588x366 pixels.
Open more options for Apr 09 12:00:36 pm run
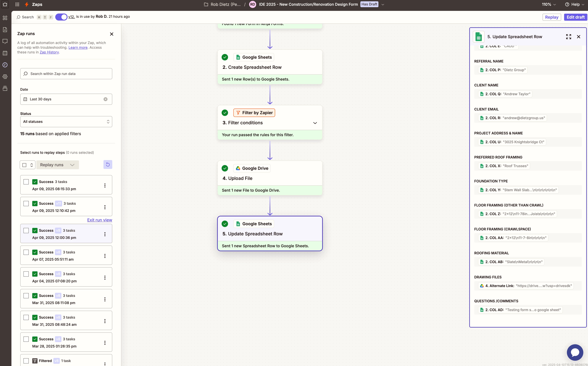(105, 234)
